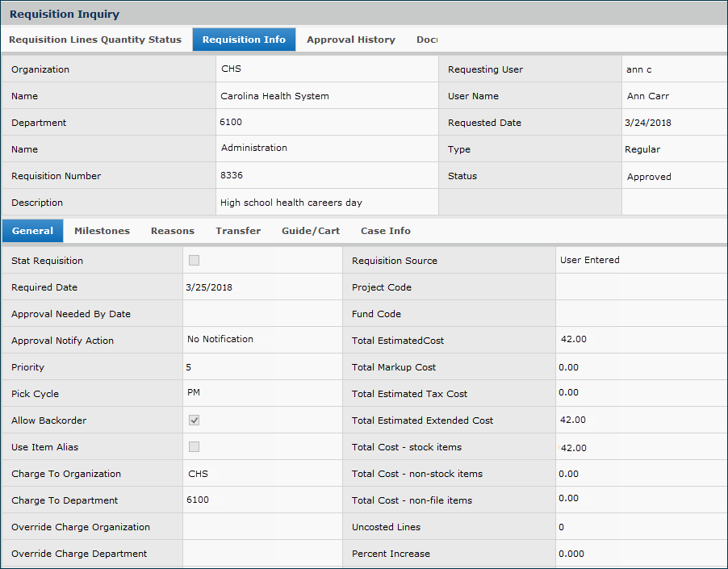
Task: Open the Requisition Lines Quantity Status tab
Action: click(x=95, y=40)
